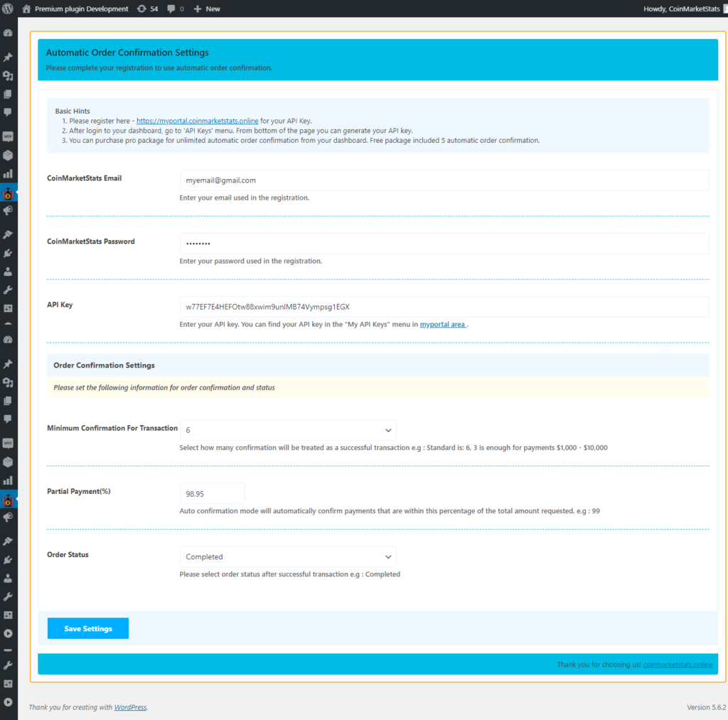Viewport: 728px width, 720px height.
Task: Click into the API Key field
Action: pyautogui.click(x=444, y=307)
